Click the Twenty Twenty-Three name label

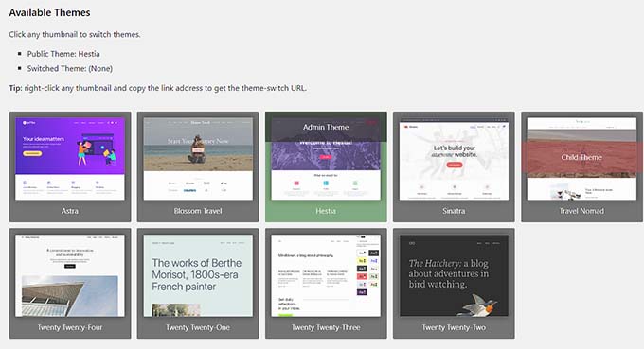326,327
